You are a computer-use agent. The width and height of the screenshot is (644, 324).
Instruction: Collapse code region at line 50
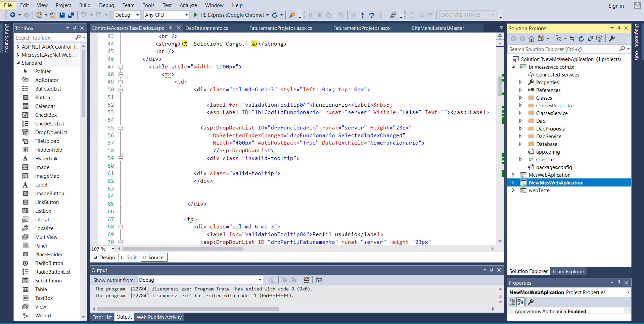pos(120,90)
